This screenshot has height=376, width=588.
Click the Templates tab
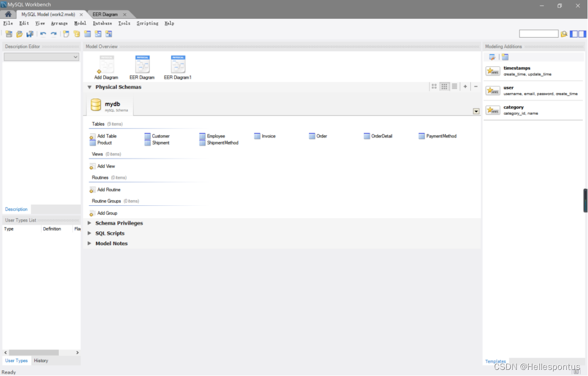click(x=495, y=361)
